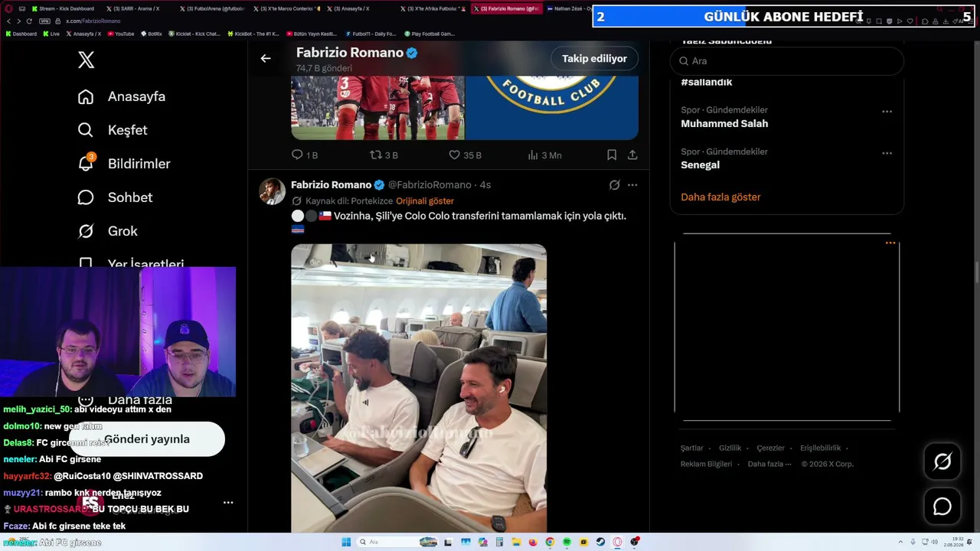The height and width of the screenshot is (551, 980).
Task: Open options for Muhammed Salah trend
Action: (887, 112)
